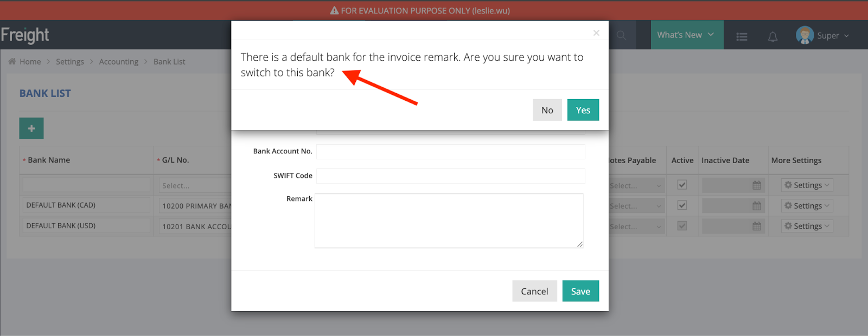Click the search magnifier icon
868x336 pixels.
622,35
